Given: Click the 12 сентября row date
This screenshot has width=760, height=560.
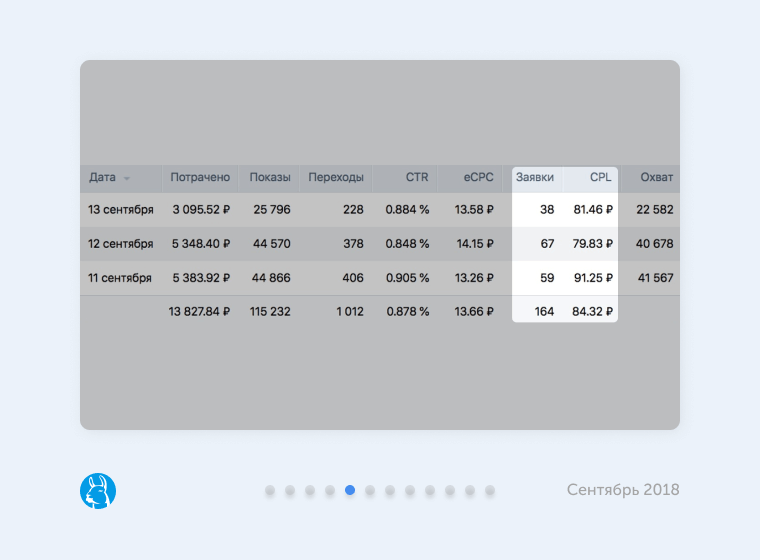Looking at the screenshot, I should tap(121, 244).
